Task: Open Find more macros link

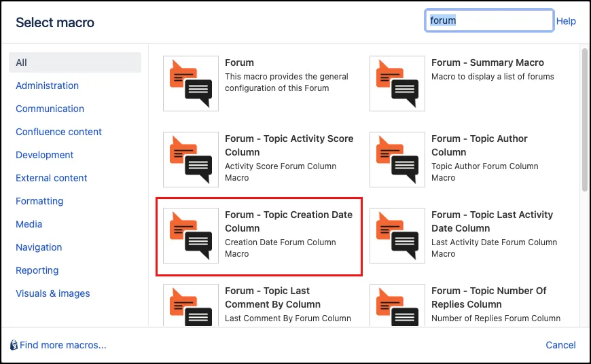Action: click(x=63, y=345)
